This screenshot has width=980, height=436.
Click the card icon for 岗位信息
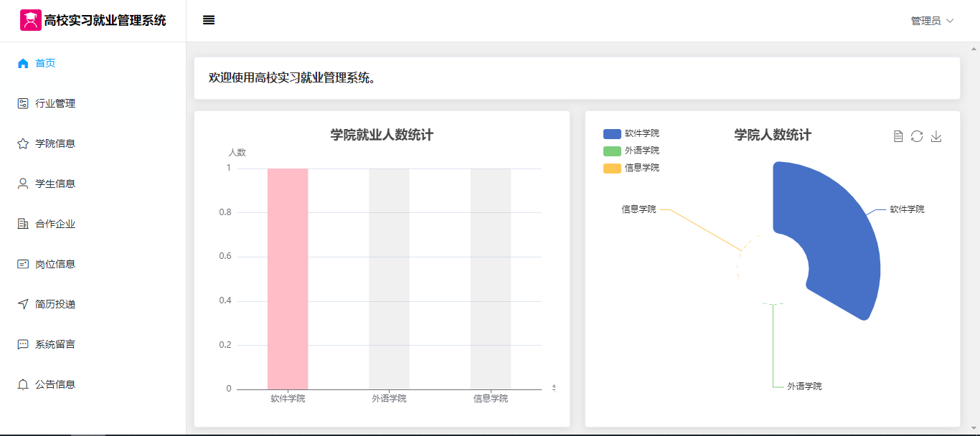click(23, 264)
